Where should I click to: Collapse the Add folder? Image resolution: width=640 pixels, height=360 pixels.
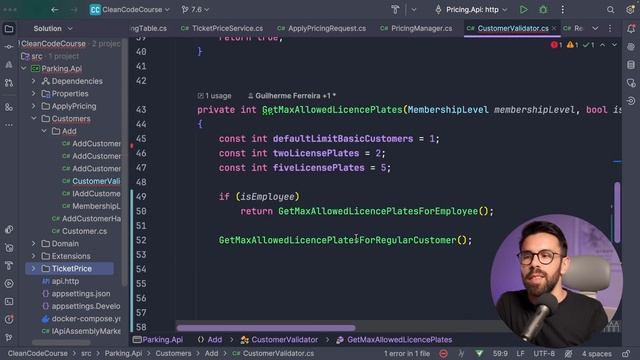click(x=44, y=131)
